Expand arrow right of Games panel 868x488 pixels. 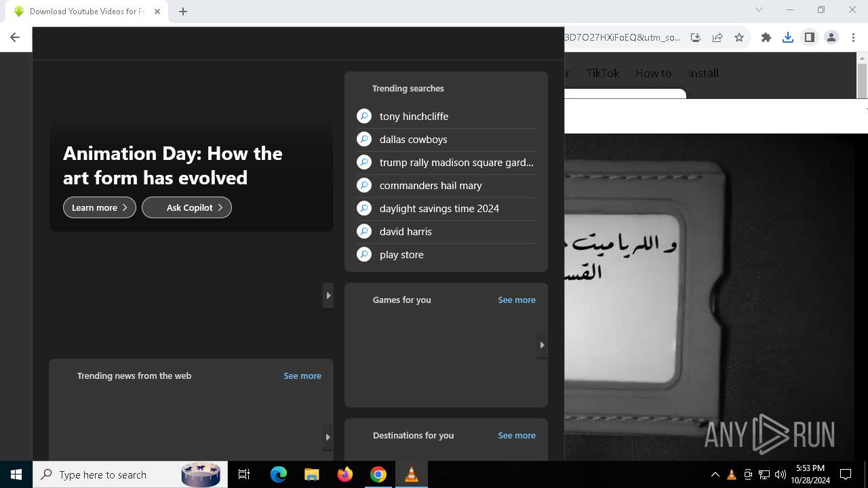coord(542,345)
